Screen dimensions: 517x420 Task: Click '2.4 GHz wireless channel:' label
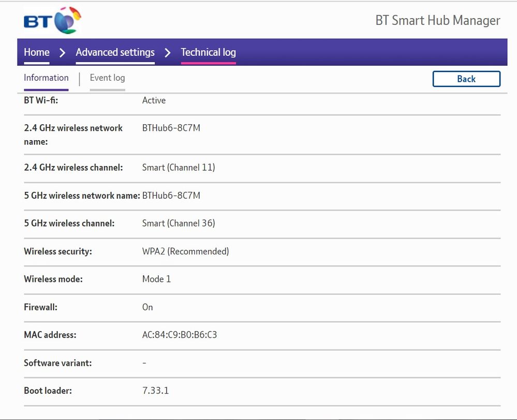(x=73, y=168)
